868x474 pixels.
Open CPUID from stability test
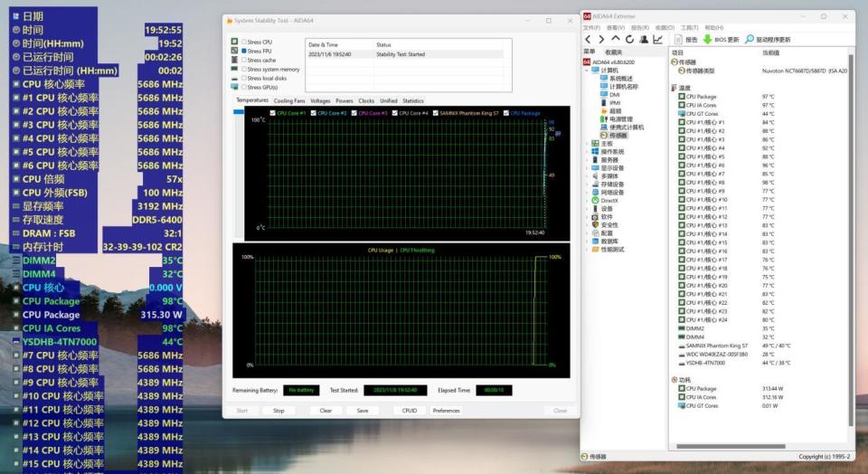pyautogui.click(x=409, y=411)
